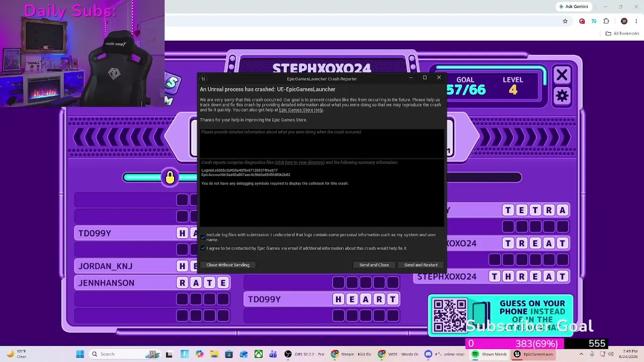Open Microsoft Teams from the taskbar

tap(273, 354)
